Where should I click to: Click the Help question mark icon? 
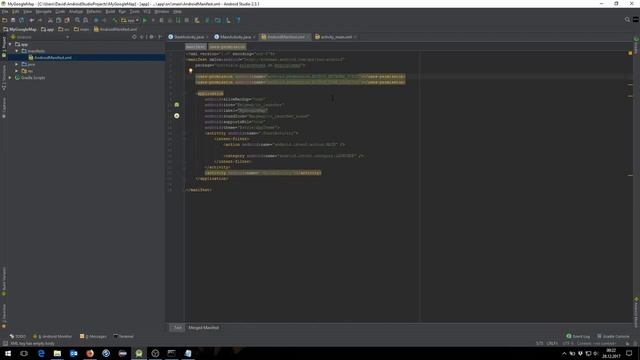point(238,20)
